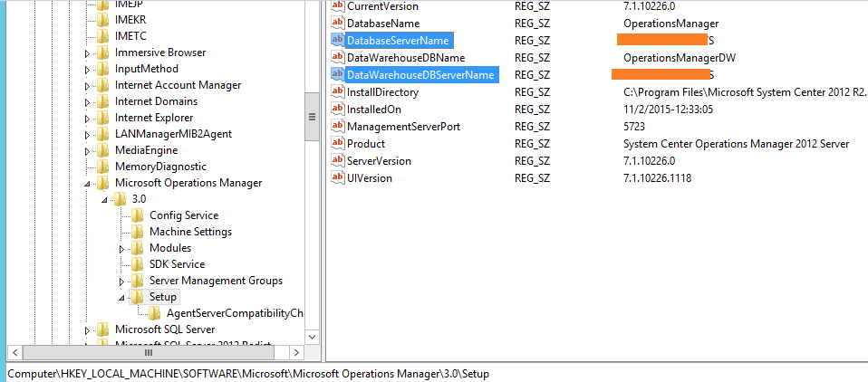Collapse the 3.0 key
868x382 pixels.
[x=104, y=201]
